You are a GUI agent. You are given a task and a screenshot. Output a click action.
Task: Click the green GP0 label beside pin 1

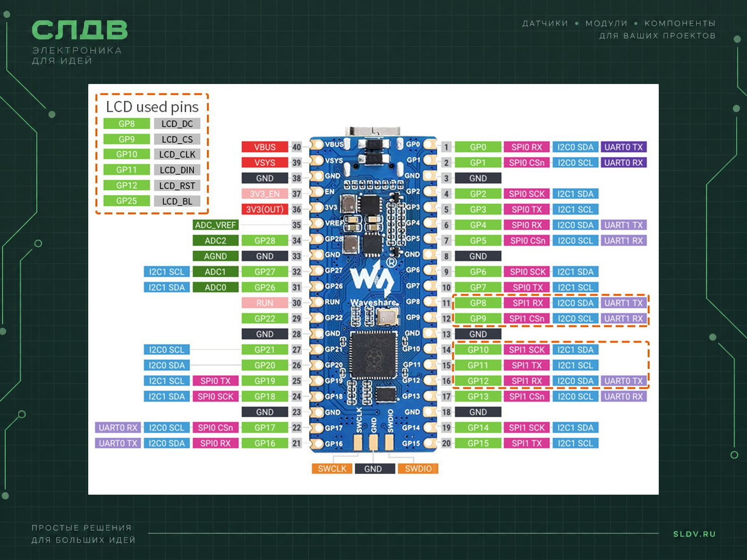[x=478, y=147]
